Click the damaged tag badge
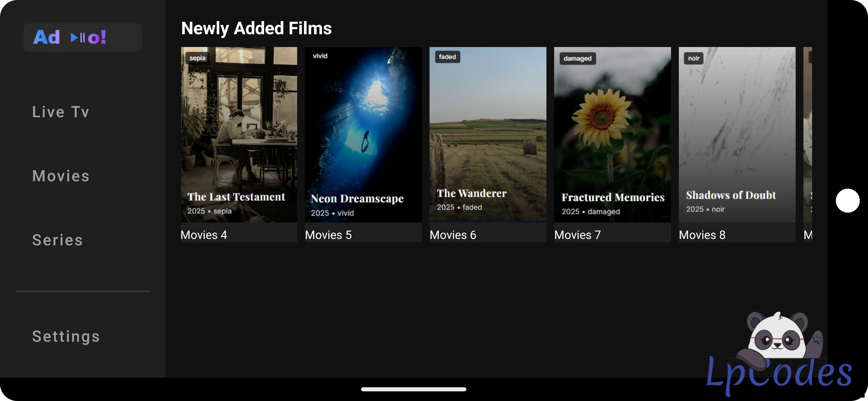868x401 pixels. (x=577, y=58)
